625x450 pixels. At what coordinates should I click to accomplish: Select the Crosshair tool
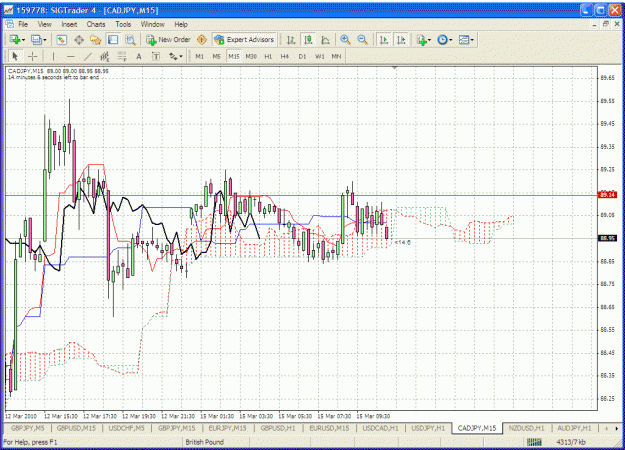(x=33, y=57)
